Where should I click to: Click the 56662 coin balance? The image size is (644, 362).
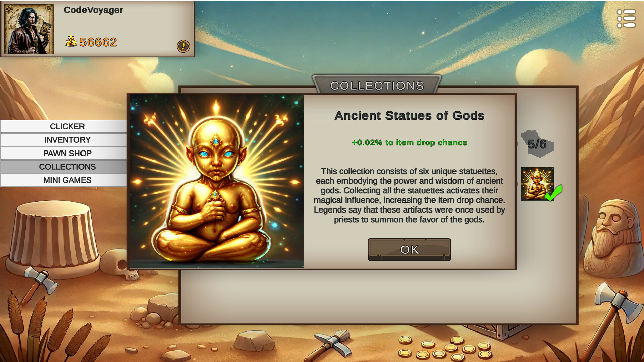(x=98, y=42)
